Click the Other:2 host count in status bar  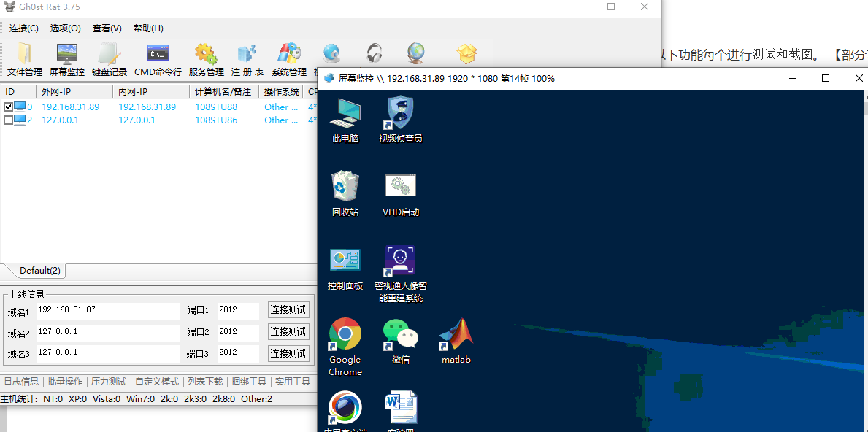click(256, 399)
